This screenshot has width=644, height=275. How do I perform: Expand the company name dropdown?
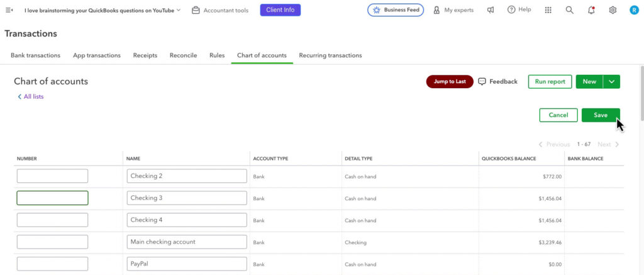178,10
